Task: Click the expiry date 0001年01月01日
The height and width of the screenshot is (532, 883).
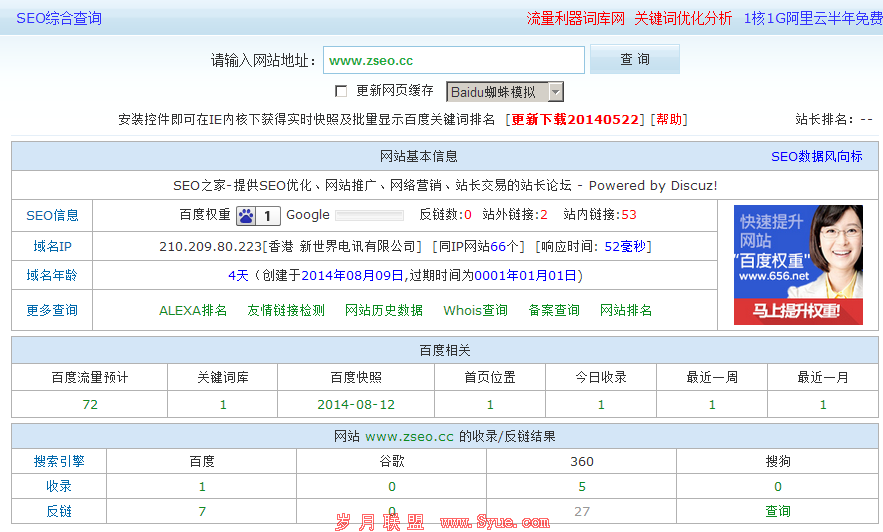Action: point(525,275)
